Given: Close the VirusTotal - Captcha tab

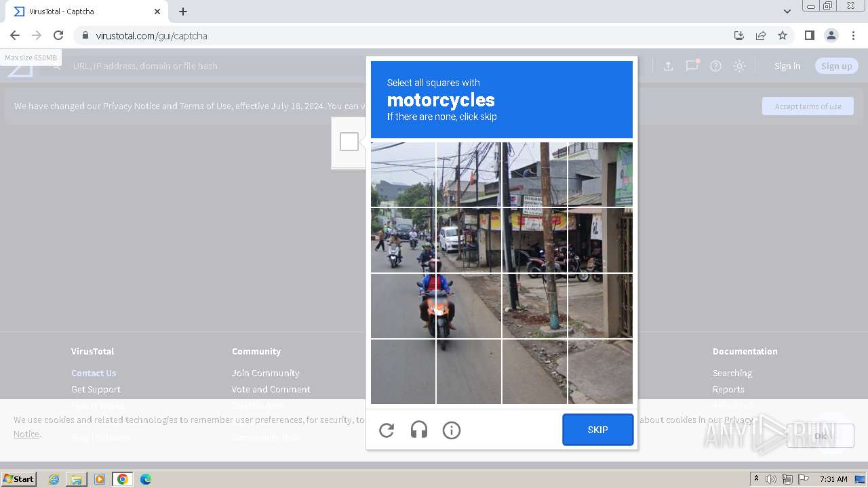Looking at the screenshot, I should 157,12.
